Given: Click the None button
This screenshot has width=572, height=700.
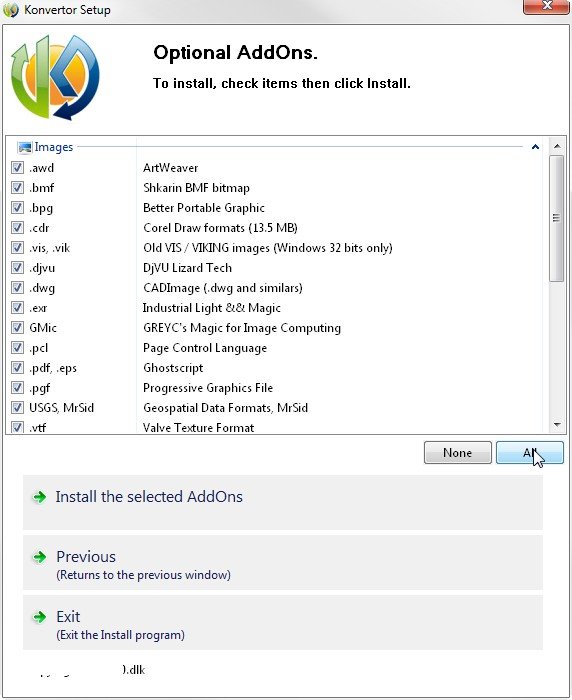Looking at the screenshot, I should [457, 453].
